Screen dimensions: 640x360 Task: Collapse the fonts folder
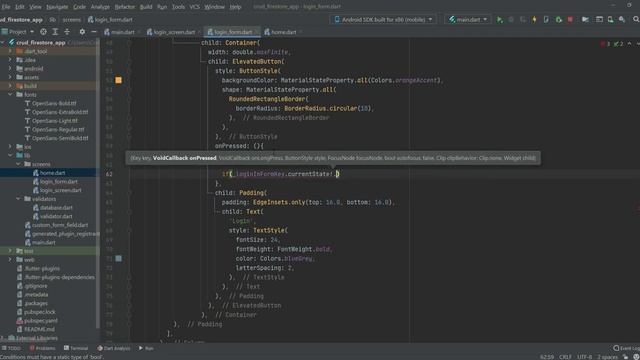pyautogui.click(x=11, y=94)
